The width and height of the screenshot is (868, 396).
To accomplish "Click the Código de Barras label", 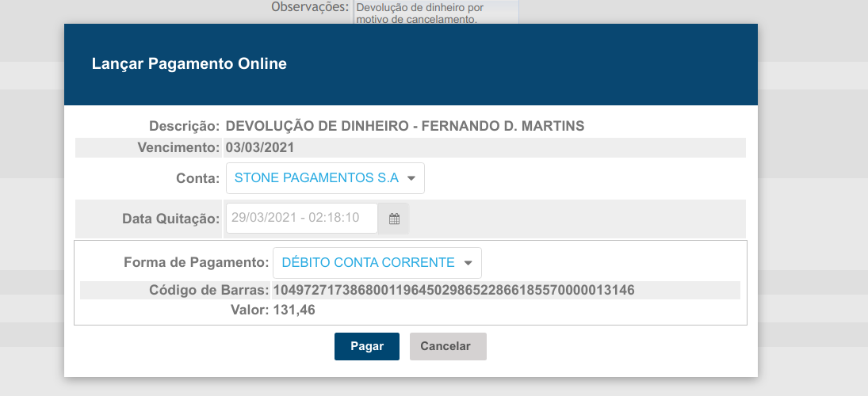I will tap(209, 291).
